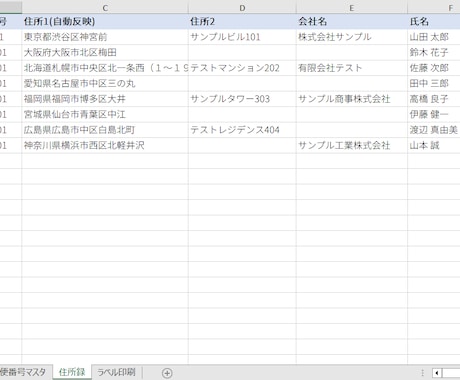Click the 住所2 header cell
The image size is (460, 380).
tap(242, 22)
